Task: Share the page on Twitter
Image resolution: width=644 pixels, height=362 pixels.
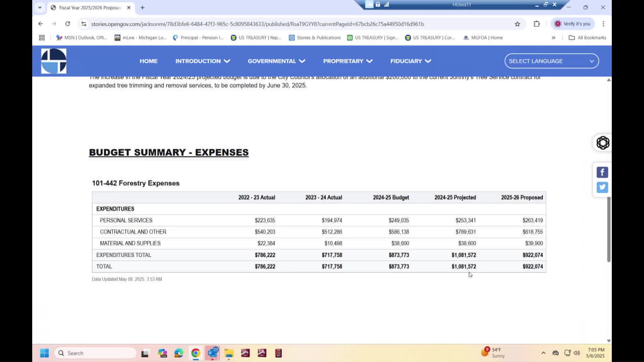Action: (602, 187)
